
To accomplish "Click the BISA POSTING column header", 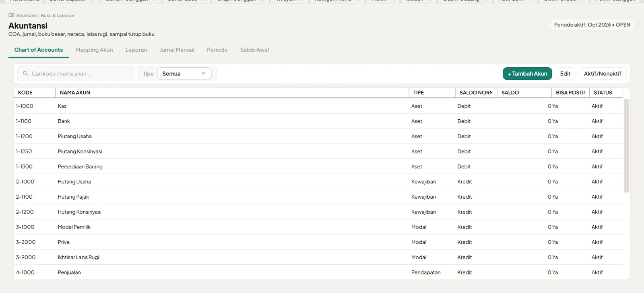I will click(570, 93).
